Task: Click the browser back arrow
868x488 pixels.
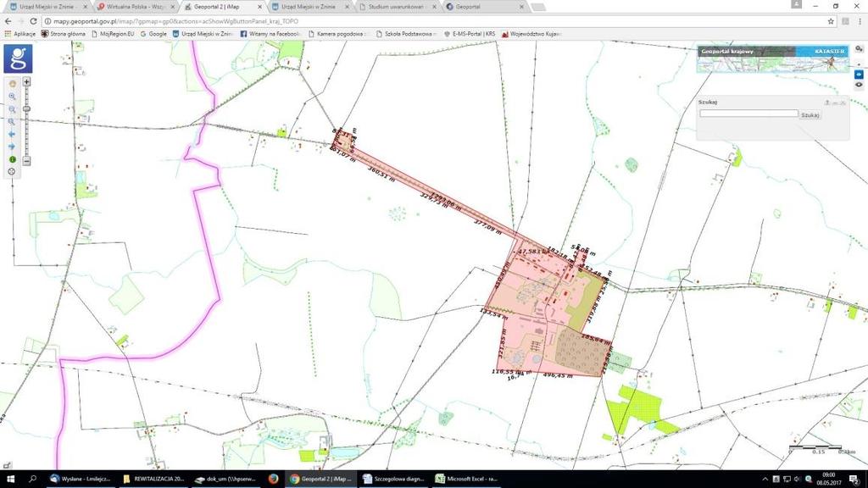Action: click(8, 21)
